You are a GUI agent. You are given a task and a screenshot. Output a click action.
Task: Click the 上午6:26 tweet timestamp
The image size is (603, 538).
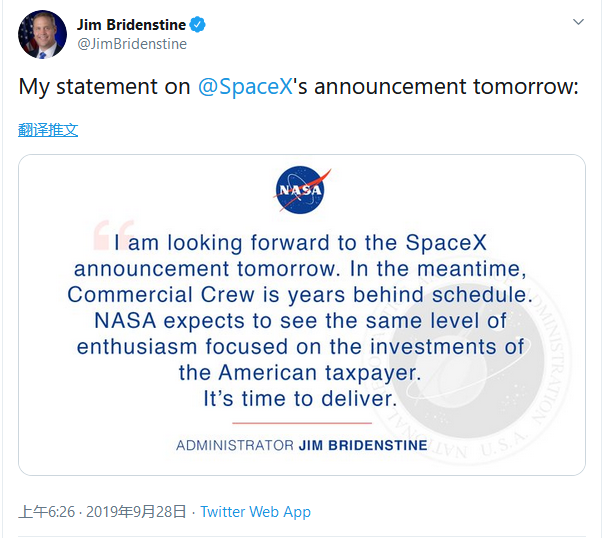tap(47, 512)
